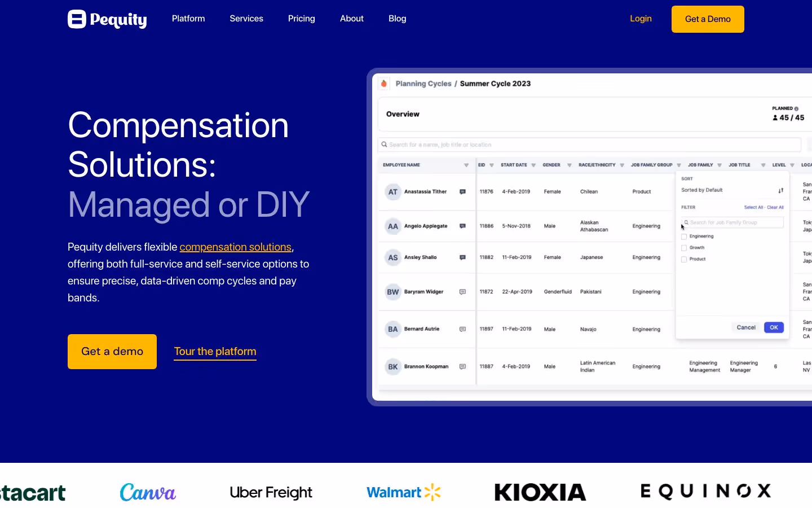Click the Equinox logo
Viewport: 812px width, 508px height.
[x=705, y=491]
